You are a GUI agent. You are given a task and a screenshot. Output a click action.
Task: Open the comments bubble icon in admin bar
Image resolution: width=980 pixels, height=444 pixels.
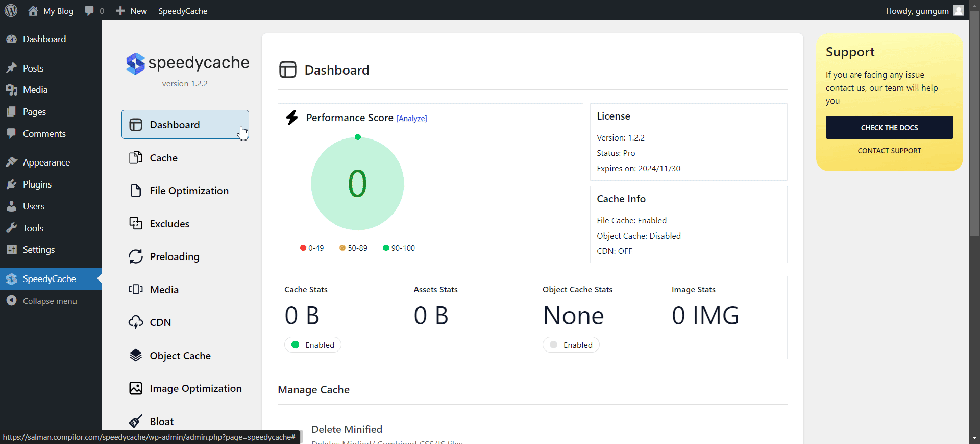[89, 11]
